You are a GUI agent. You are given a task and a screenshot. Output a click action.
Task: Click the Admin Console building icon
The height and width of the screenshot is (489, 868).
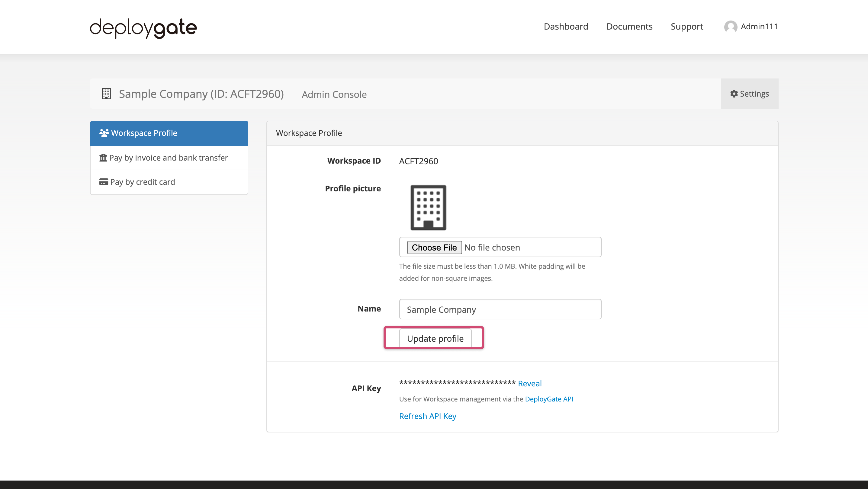pyautogui.click(x=105, y=94)
